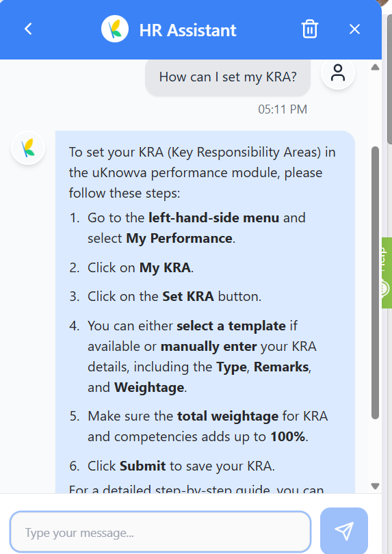Click the HR Assistant leaf logo in header
Screen dimensions: 392x554
click(115, 29)
